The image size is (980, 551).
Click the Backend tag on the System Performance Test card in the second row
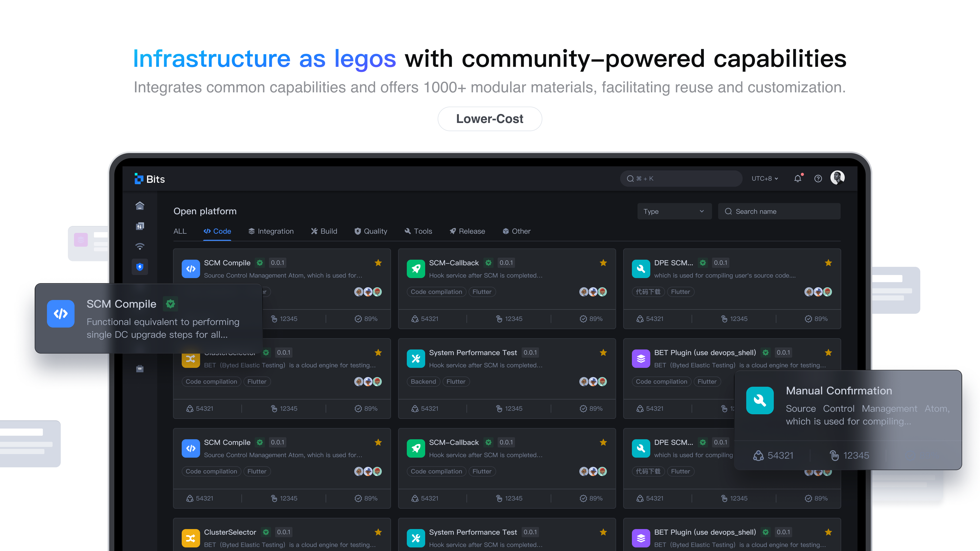click(423, 381)
